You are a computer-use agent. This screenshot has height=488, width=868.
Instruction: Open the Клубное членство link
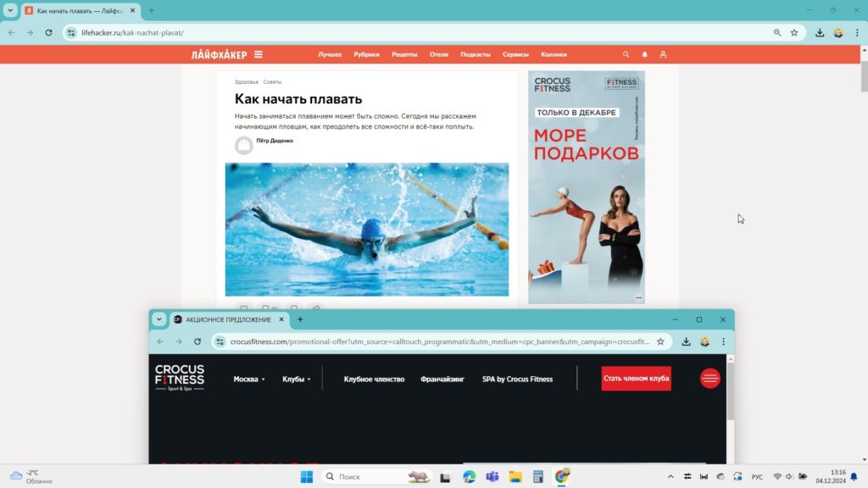374,380
